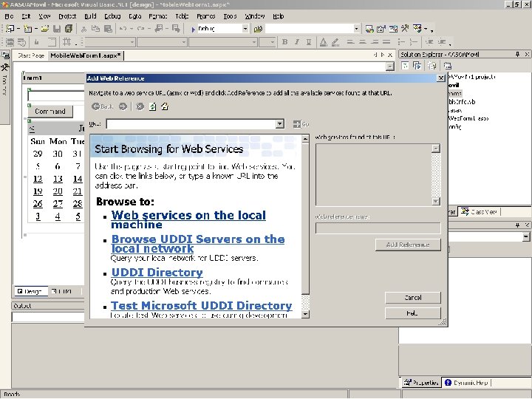Image resolution: width=532 pixels, height=399 pixels.
Task: Open the Format menu
Action: [158, 16]
